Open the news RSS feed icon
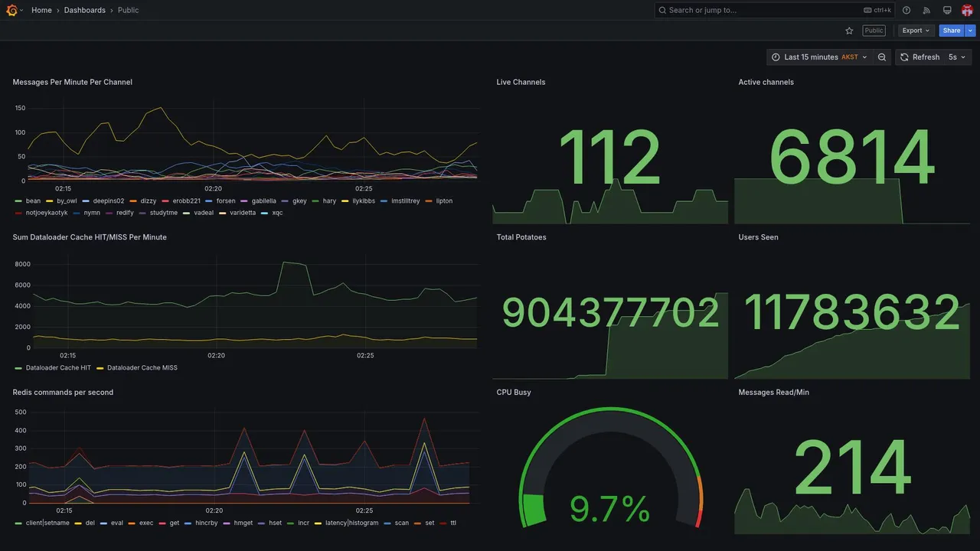The width and height of the screenshot is (980, 551). [x=926, y=10]
